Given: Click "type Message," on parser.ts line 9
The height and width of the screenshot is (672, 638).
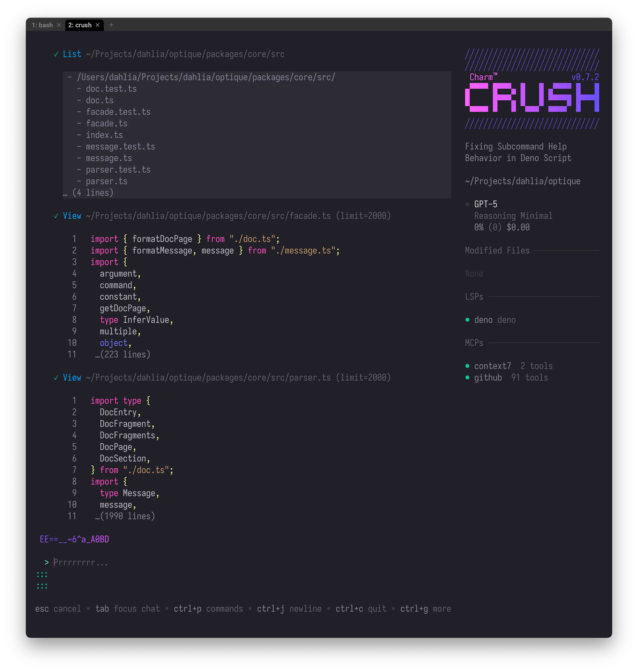Looking at the screenshot, I should (x=130, y=494).
